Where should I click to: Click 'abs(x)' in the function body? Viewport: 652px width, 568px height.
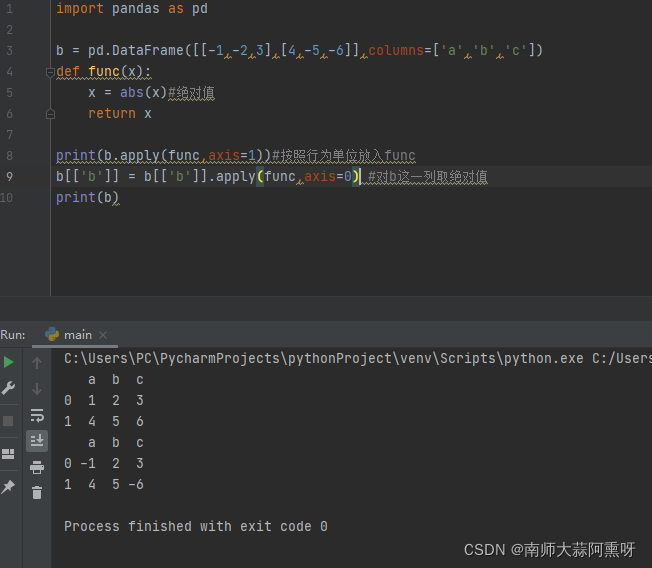click(143, 92)
